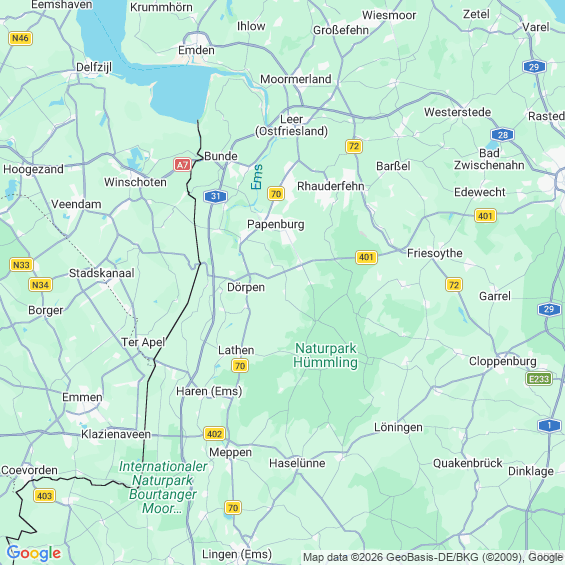
Task: Click the Emden city label
Action: (x=196, y=50)
